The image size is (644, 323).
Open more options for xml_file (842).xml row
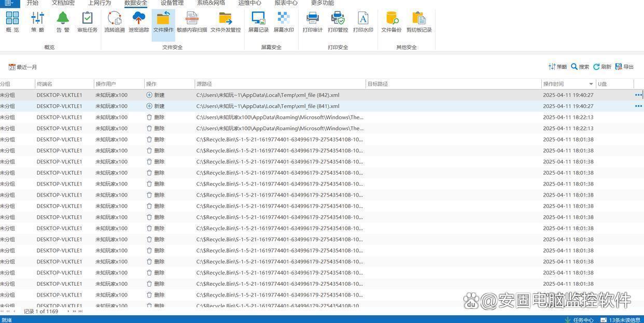[x=638, y=95]
